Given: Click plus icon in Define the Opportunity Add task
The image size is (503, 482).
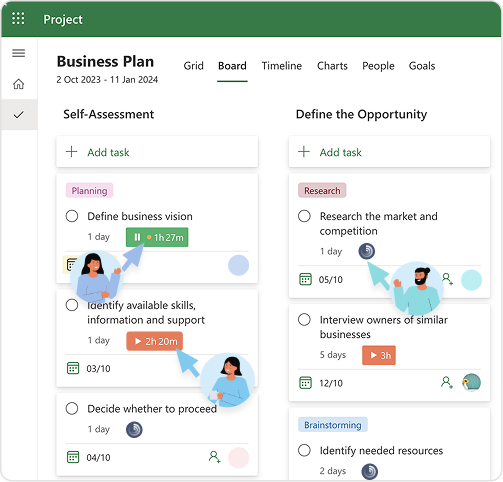Looking at the screenshot, I should [304, 152].
